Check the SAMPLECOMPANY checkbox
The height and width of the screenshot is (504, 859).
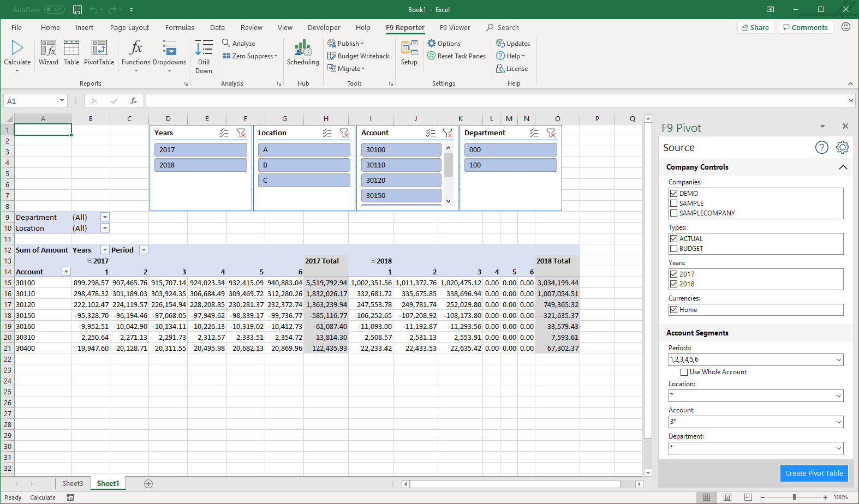673,213
